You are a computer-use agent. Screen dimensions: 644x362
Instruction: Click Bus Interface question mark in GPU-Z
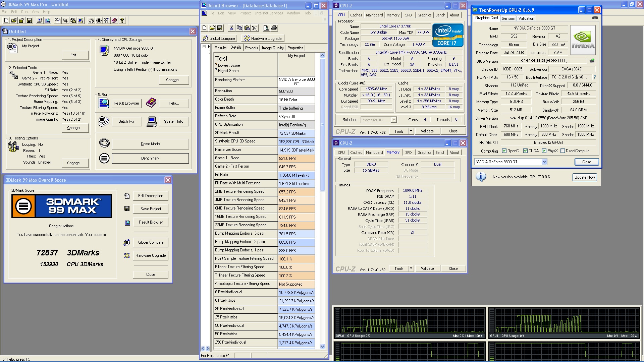click(x=595, y=77)
